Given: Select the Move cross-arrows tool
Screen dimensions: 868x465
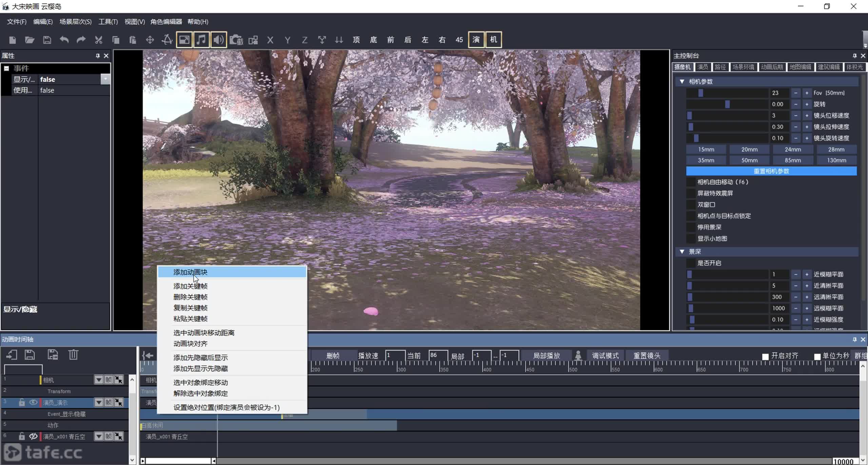Looking at the screenshot, I should point(150,40).
